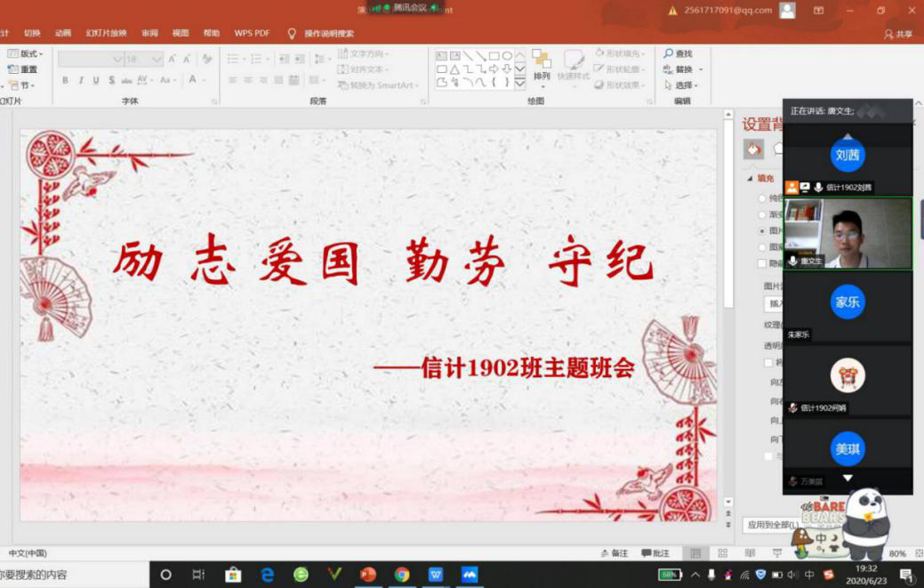This screenshot has height=588, width=924.
Task: Click the Bold formatting button
Action: [x=65, y=80]
